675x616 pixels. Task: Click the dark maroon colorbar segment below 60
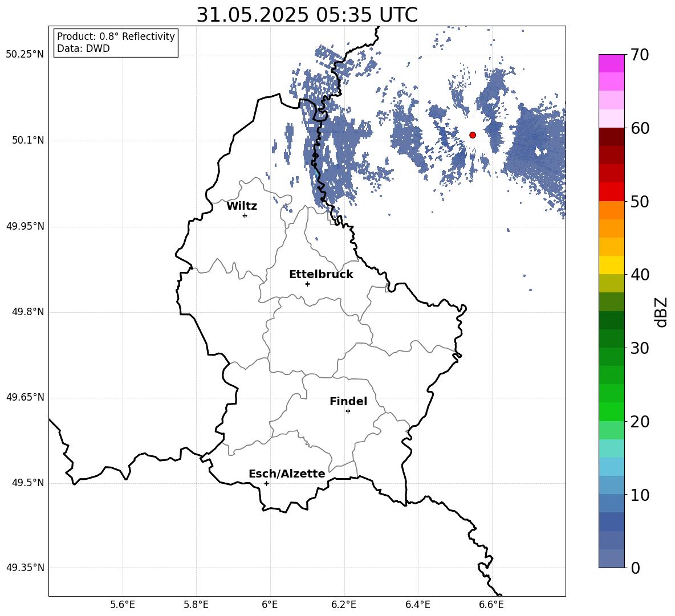pos(612,137)
